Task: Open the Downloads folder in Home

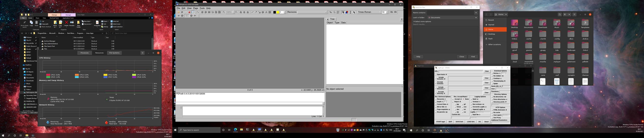Action: pos(543,24)
